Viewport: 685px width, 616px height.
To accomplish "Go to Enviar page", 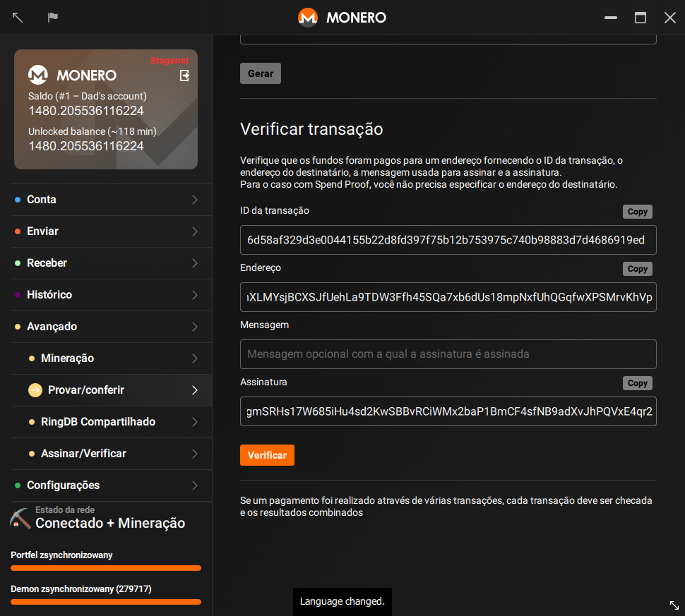I will [112, 231].
